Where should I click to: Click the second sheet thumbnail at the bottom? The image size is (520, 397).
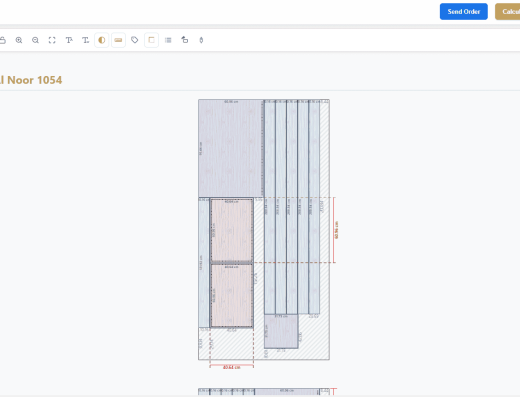tap(264, 392)
